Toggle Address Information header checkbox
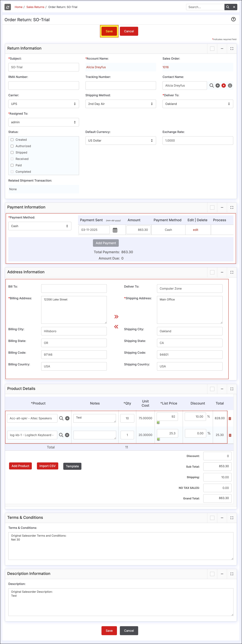Image resolution: width=242 pixels, height=644 pixels. coord(212,272)
